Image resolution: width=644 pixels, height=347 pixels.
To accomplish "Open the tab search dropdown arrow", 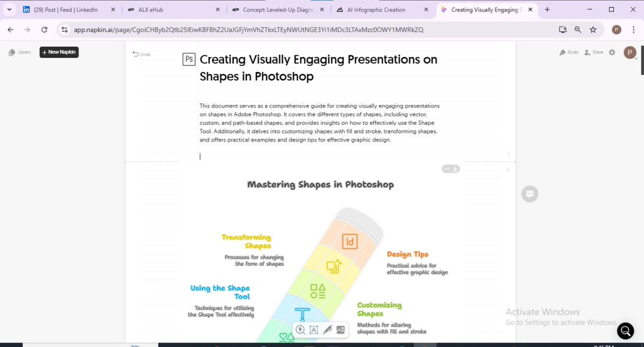I will [x=9, y=10].
